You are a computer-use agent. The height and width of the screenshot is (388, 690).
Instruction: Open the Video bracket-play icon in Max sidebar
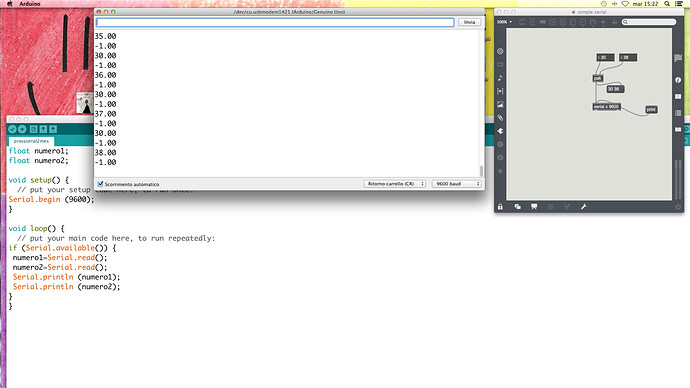pyautogui.click(x=500, y=91)
